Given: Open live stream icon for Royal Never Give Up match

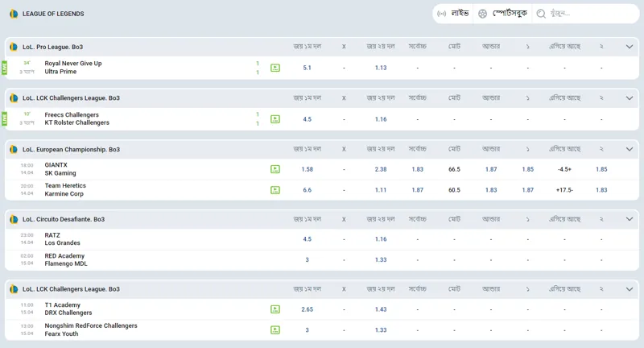Looking at the screenshot, I should [x=275, y=68].
